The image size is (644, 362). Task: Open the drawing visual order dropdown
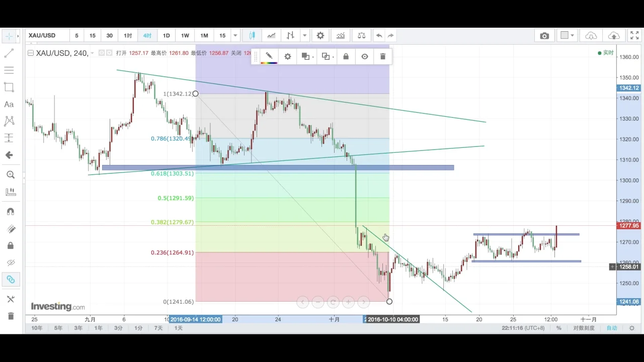(x=306, y=57)
